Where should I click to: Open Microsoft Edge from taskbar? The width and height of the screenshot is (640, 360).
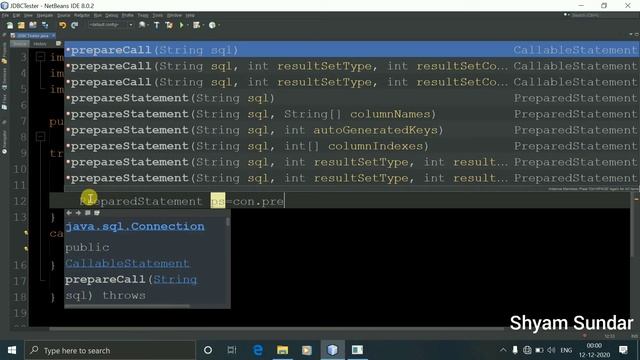click(258, 350)
